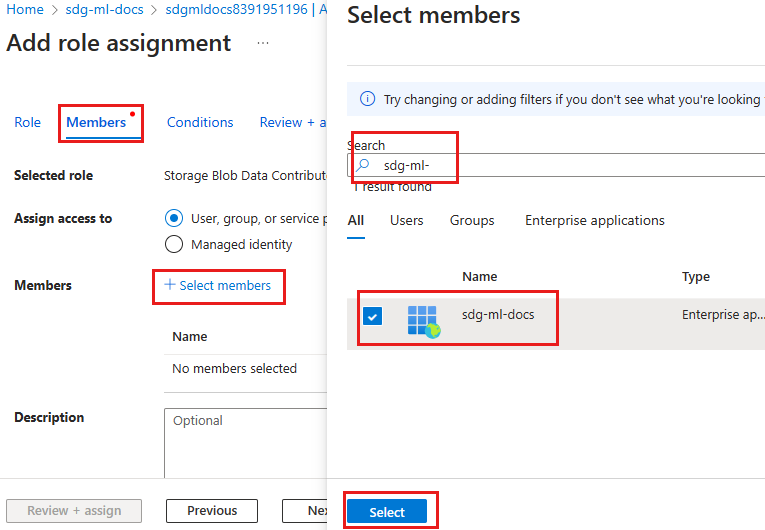This screenshot has height=530, width=765.
Task: Click the sdg-ml-docs enterprise application icon
Action: click(424, 320)
